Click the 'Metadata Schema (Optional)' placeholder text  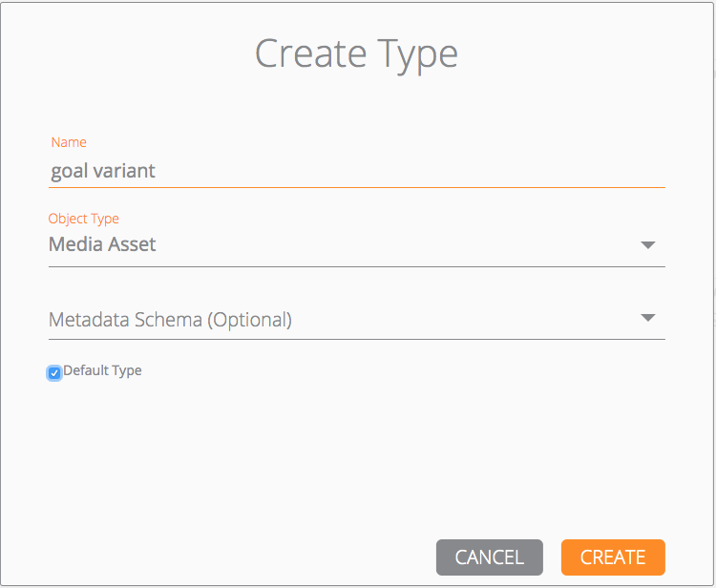tap(170, 320)
